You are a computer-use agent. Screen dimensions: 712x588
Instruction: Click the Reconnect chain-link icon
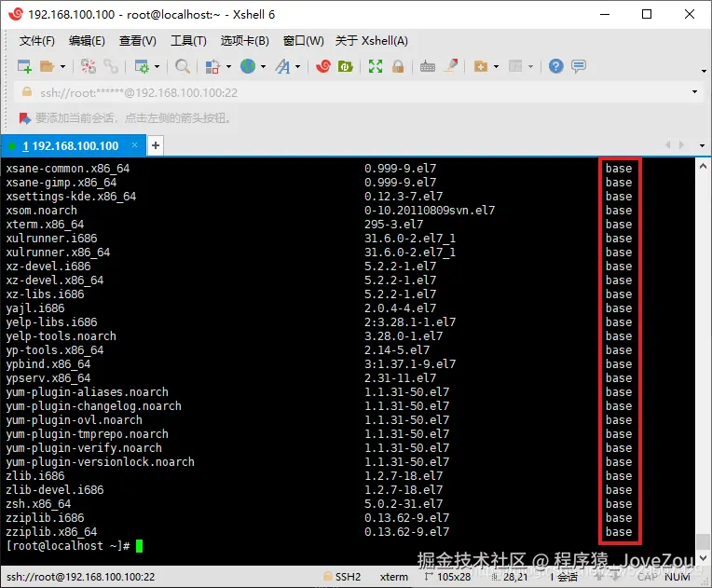[110, 66]
